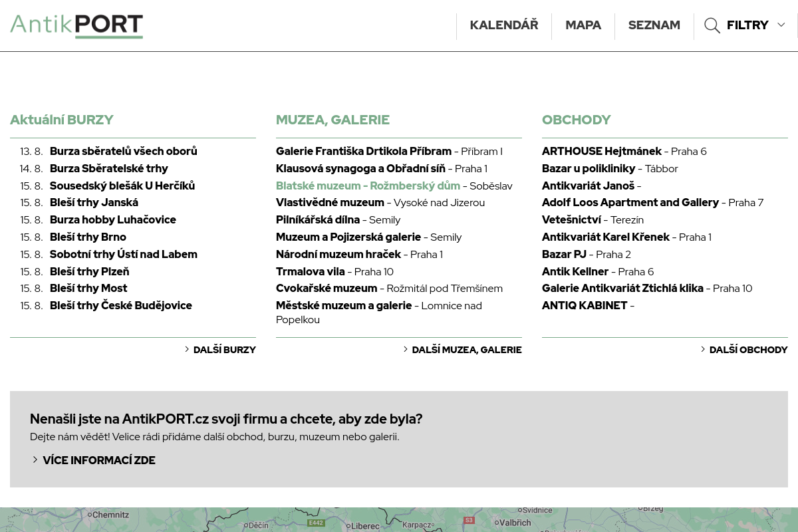Open Bleší trhy Brno
Viewport: 798px width, 532px height.
point(88,237)
